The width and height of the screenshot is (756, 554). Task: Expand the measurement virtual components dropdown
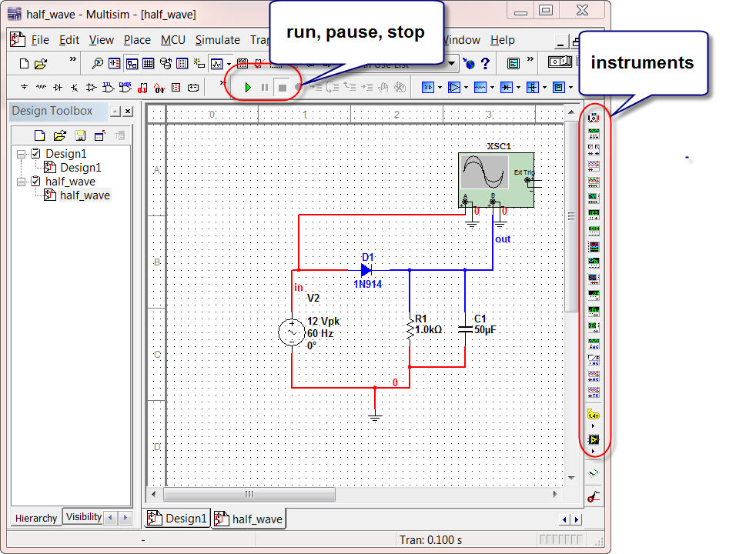(570, 87)
